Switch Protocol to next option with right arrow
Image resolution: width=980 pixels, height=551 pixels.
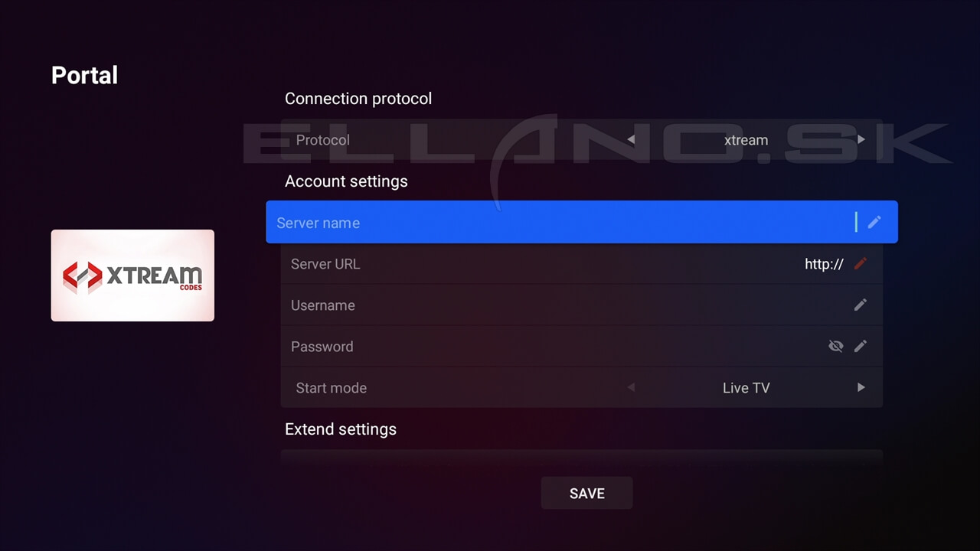click(x=861, y=139)
